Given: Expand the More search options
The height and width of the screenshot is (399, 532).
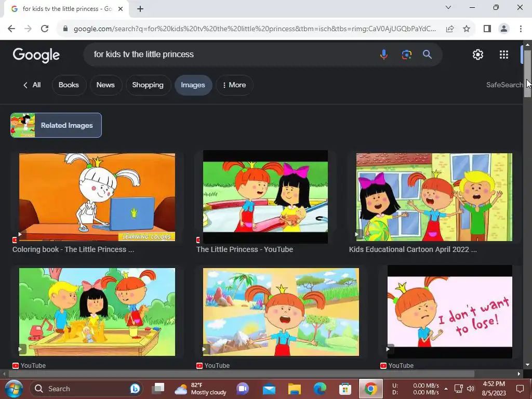Looking at the screenshot, I should coord(234,85).
